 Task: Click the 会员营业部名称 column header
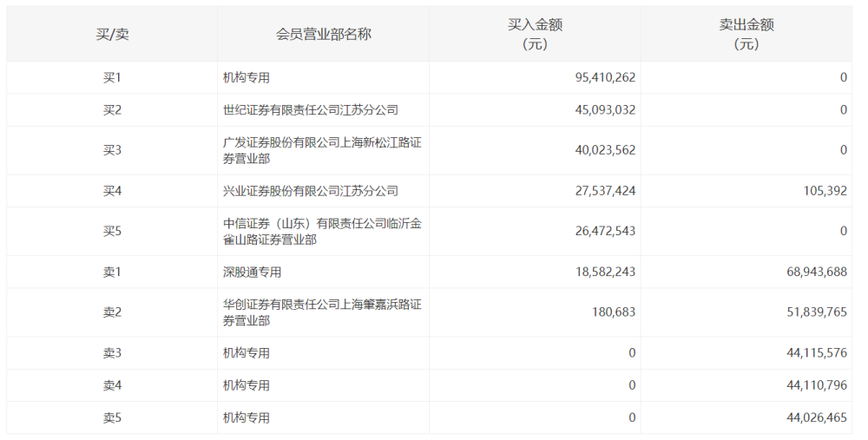click(x=323, y=35)
